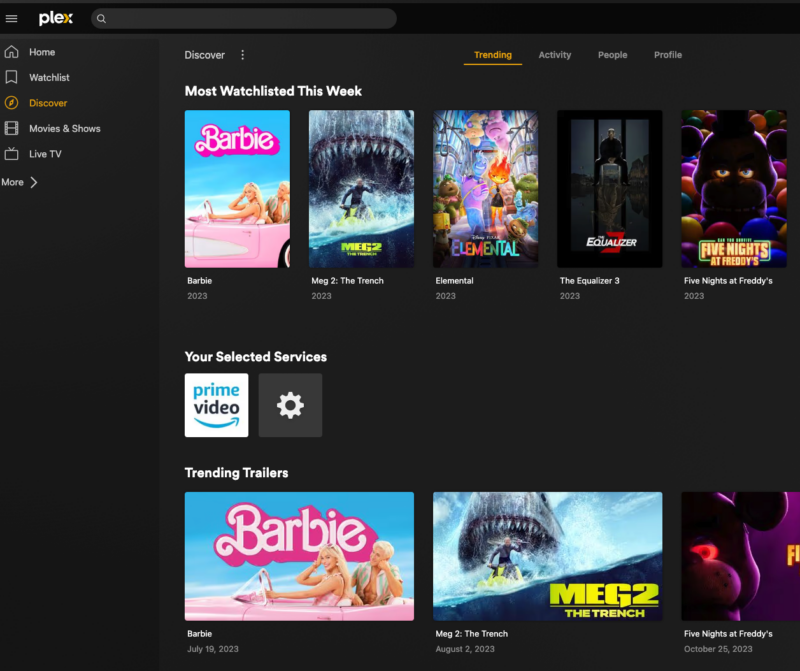The height and width of the screenshot is (671, 800).
Task: Open Movies & Shows section
Action: pos(65,129)
